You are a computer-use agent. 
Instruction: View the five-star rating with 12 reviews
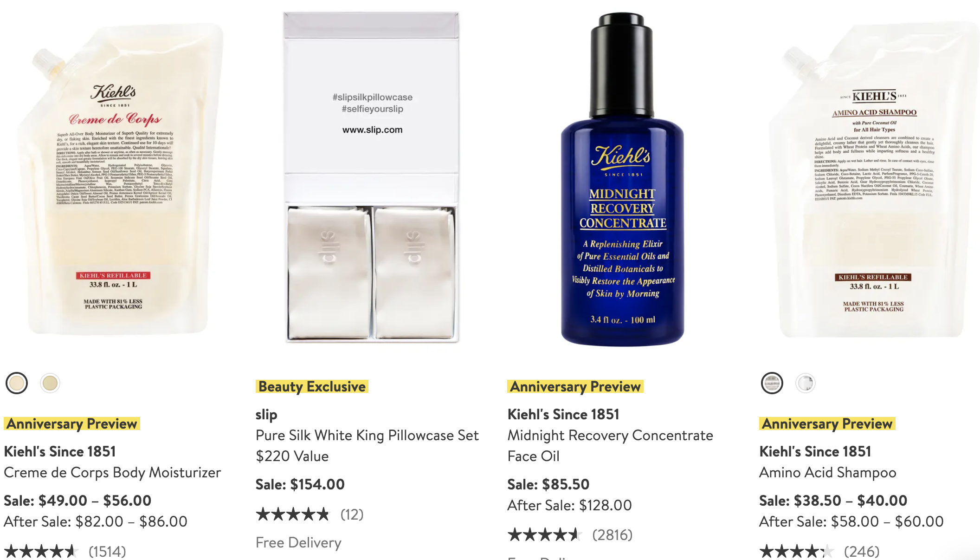pos(309,514)
